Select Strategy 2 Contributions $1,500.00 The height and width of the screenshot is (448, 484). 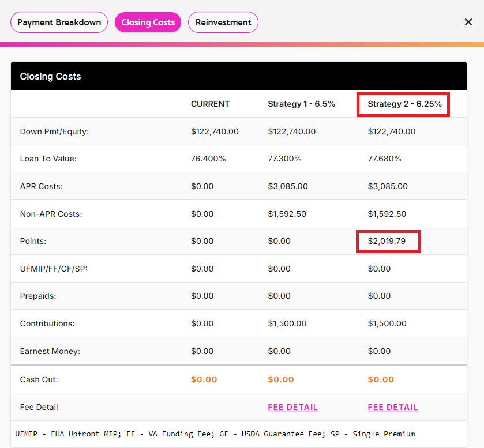click(387, 323)
